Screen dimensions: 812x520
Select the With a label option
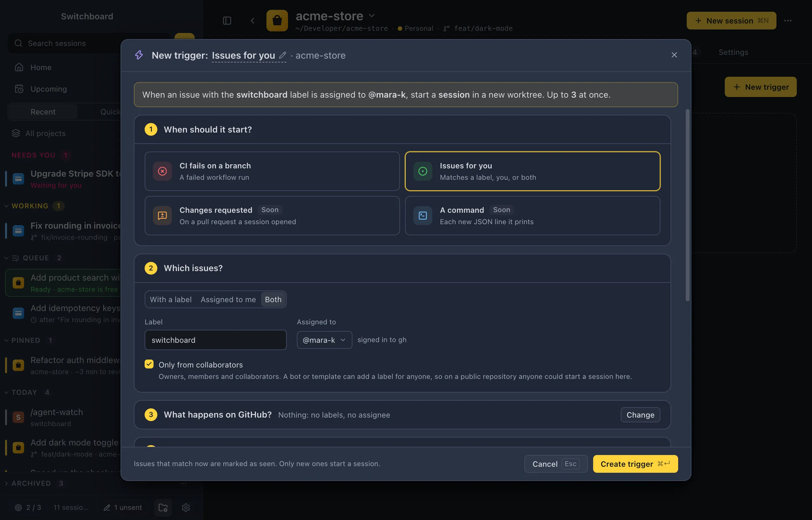pyautogui.click(x=171, y=300)
